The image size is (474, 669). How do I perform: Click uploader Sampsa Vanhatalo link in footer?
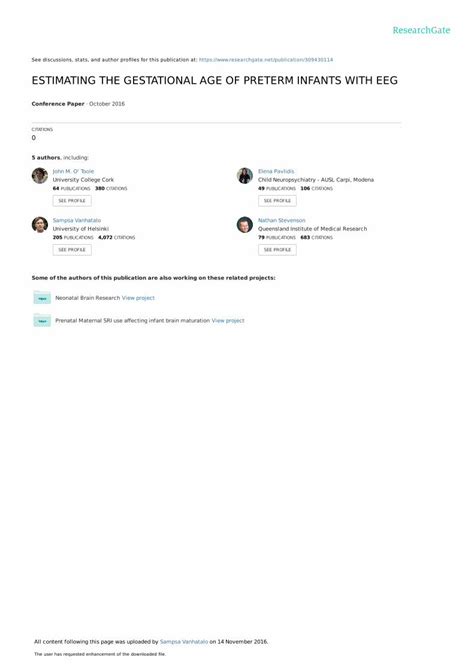184,642
